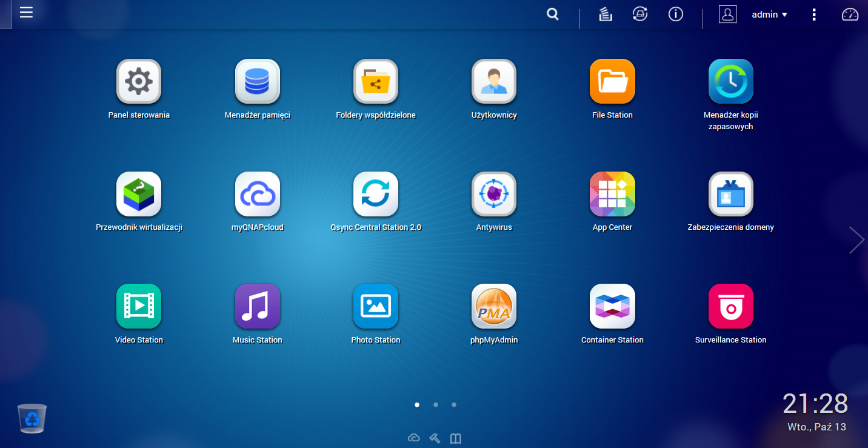
Task: Open Przewodnik wirtualizacji guide
Action: tap(139, 194)
